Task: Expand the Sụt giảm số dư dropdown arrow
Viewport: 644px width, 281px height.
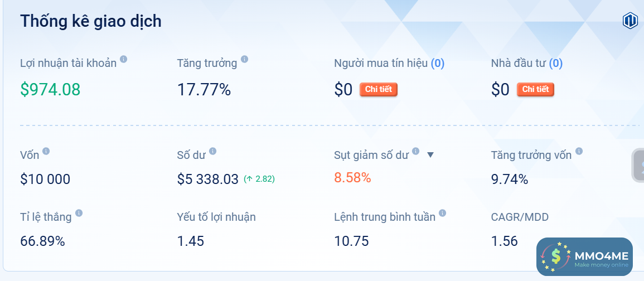Action: (x=430, y=155)
